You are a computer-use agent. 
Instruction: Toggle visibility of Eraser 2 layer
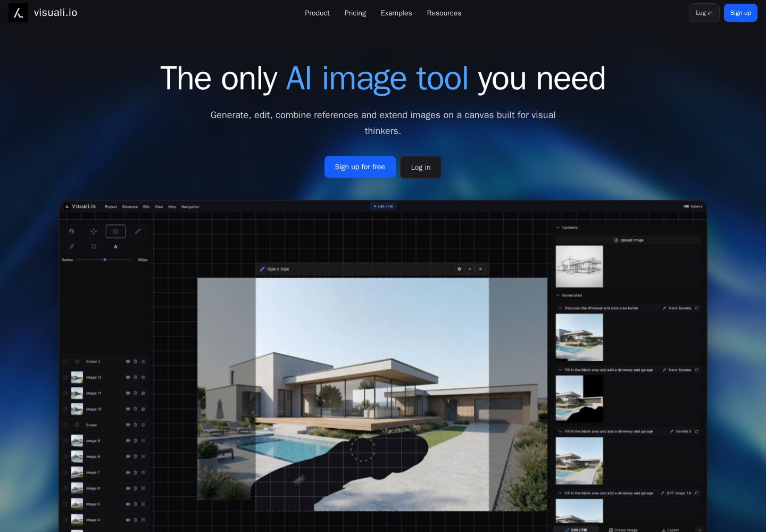(128, 362)
